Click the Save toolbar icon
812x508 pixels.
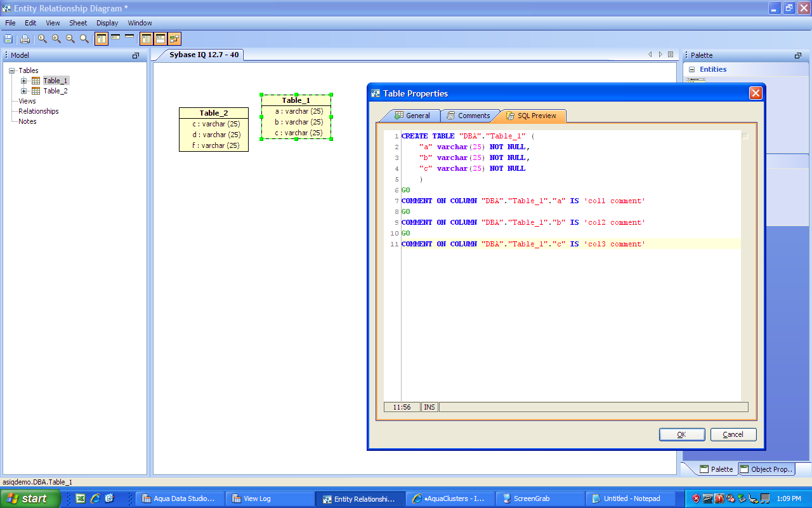tap(8, 39)
